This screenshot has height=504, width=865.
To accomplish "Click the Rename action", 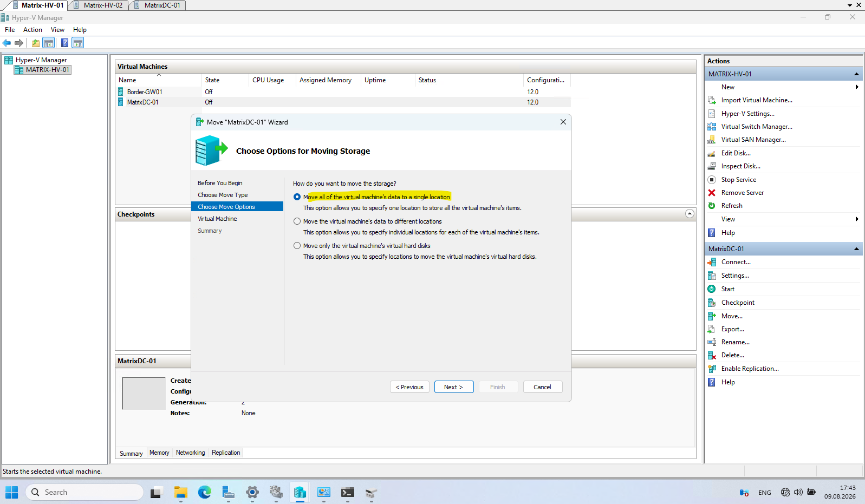I will 736,342.
